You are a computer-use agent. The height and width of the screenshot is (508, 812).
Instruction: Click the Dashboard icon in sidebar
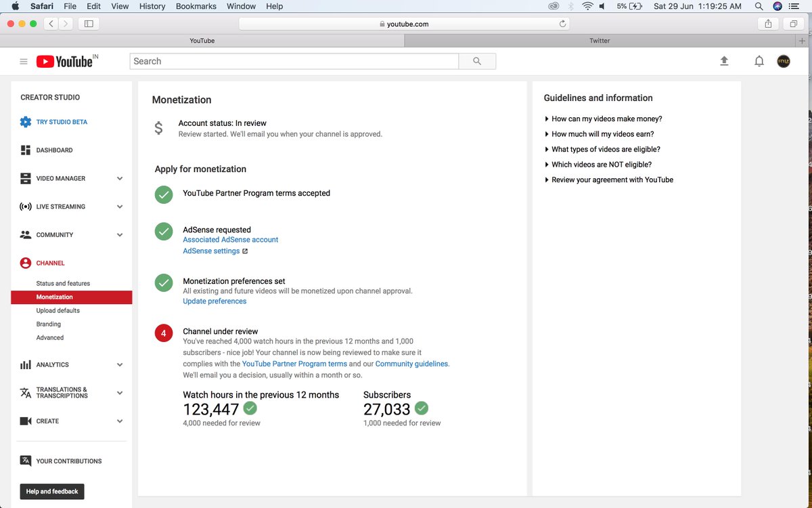[x=26, y=150]
